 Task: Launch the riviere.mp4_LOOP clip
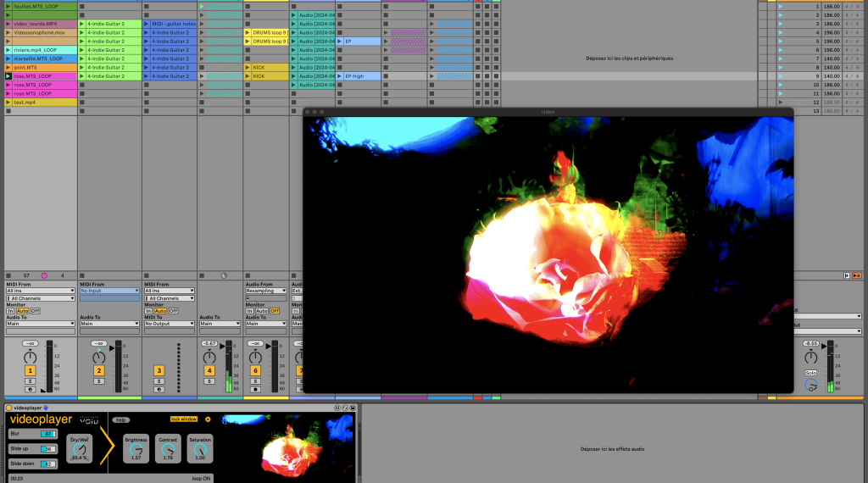(x=8, y=50)
